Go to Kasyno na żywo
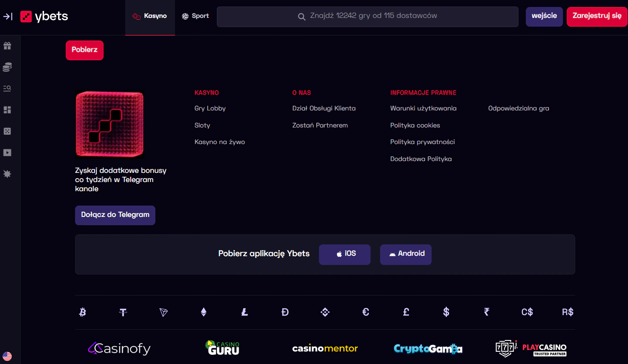The height and width of the screenshot is (364, 628). 220,142
